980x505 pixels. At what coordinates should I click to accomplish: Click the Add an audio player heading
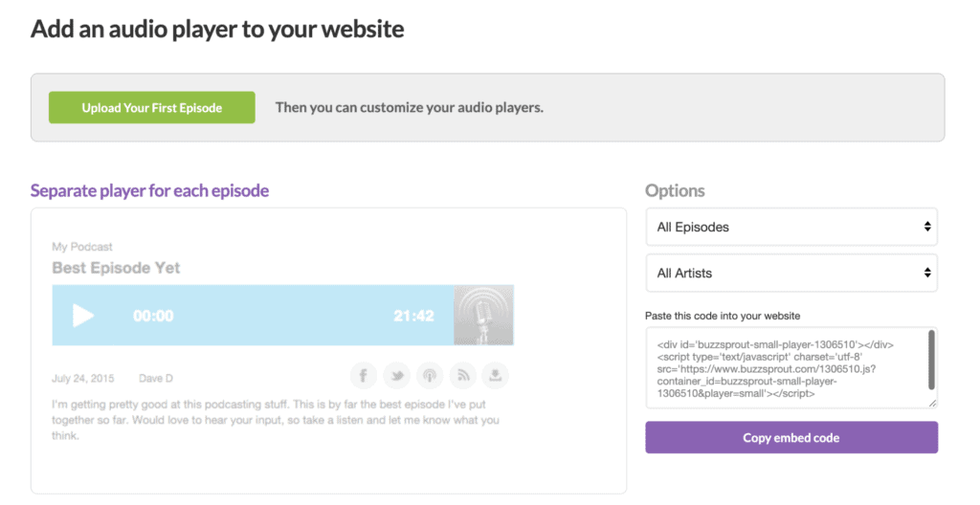(217, 29)
